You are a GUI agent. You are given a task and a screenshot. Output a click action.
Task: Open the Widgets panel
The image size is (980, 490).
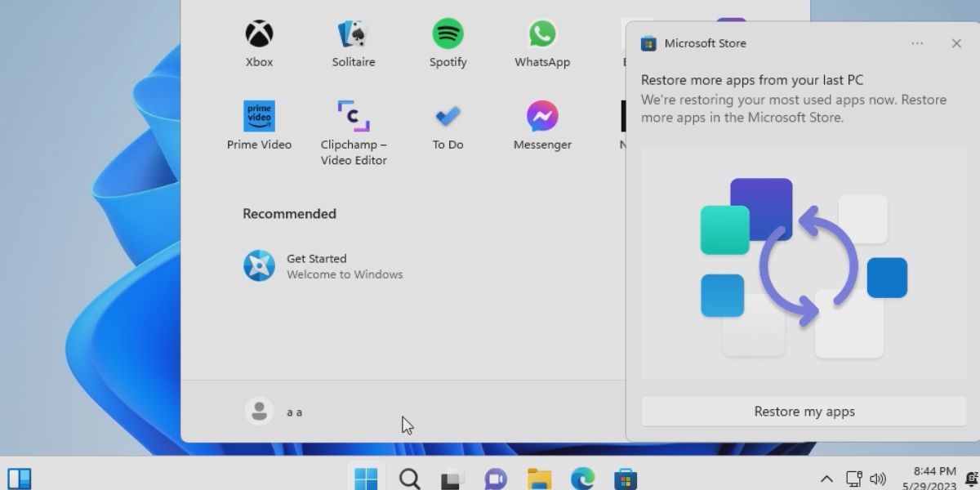click(x=20, y=478)
